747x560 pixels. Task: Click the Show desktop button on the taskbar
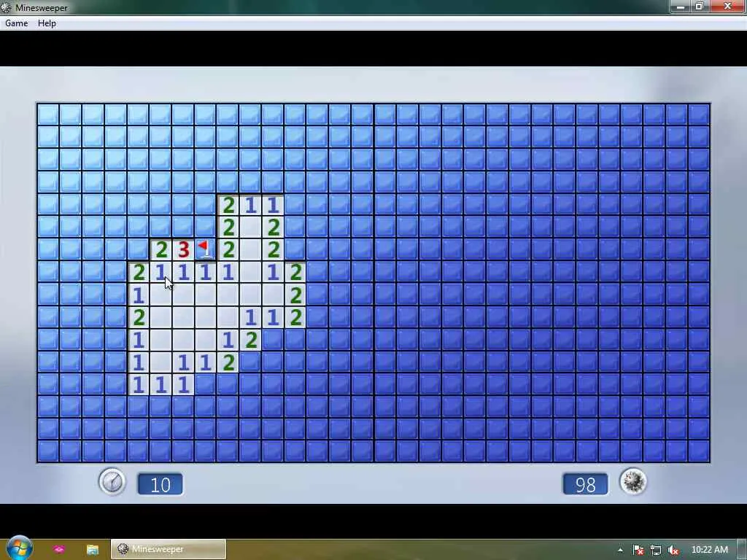[x=742, y=550]
